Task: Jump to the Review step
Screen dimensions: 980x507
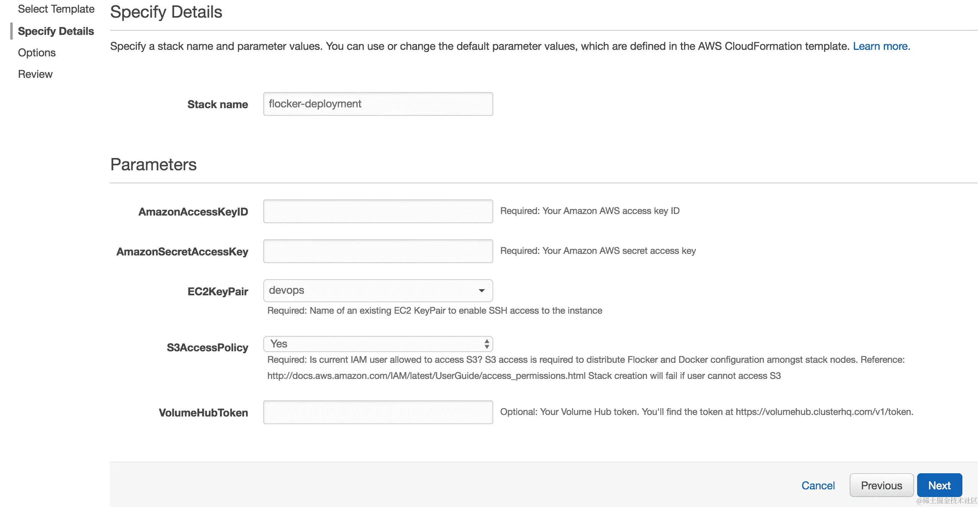Action: (x=35, y=74)
